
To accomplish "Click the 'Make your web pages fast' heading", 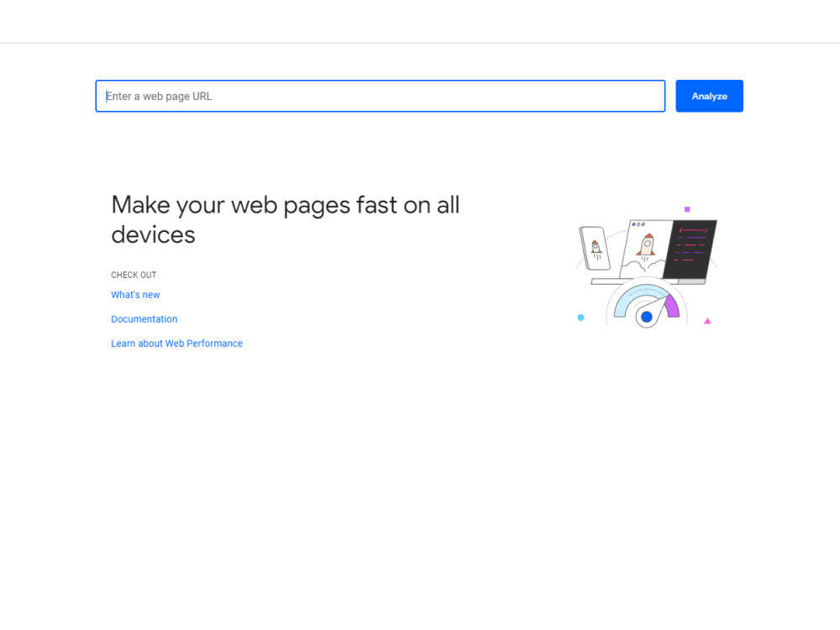I will [285, 219].
